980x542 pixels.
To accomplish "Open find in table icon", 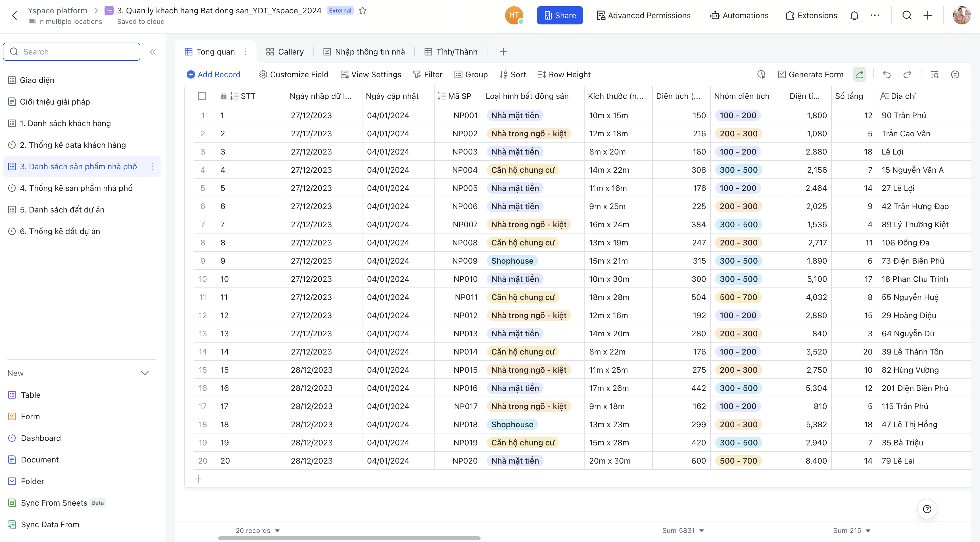I will point(934,74).
